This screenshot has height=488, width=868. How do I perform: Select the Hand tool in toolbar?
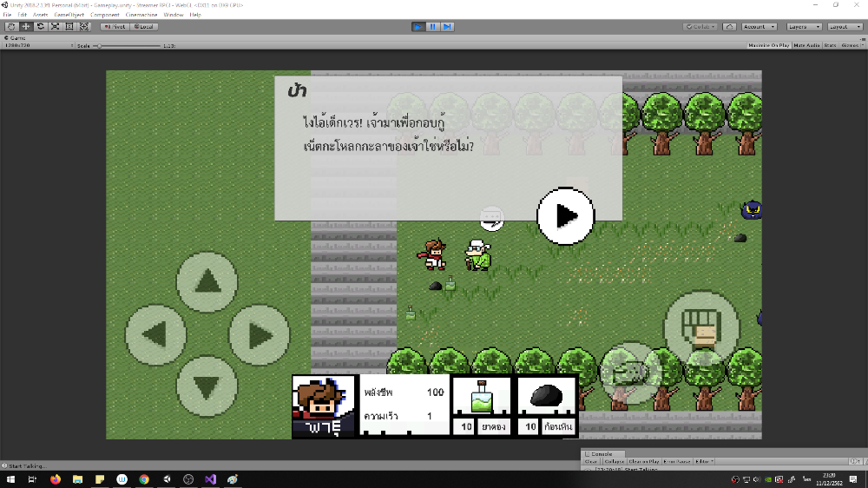pyautogui.click(x=11, y=27)
